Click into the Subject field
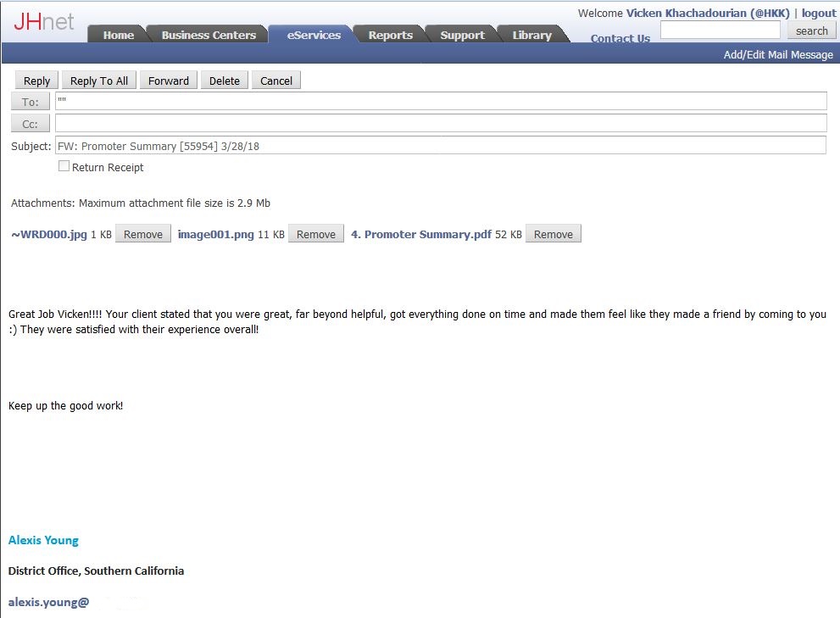Screen dimensions: 840x618 point(440,146)
